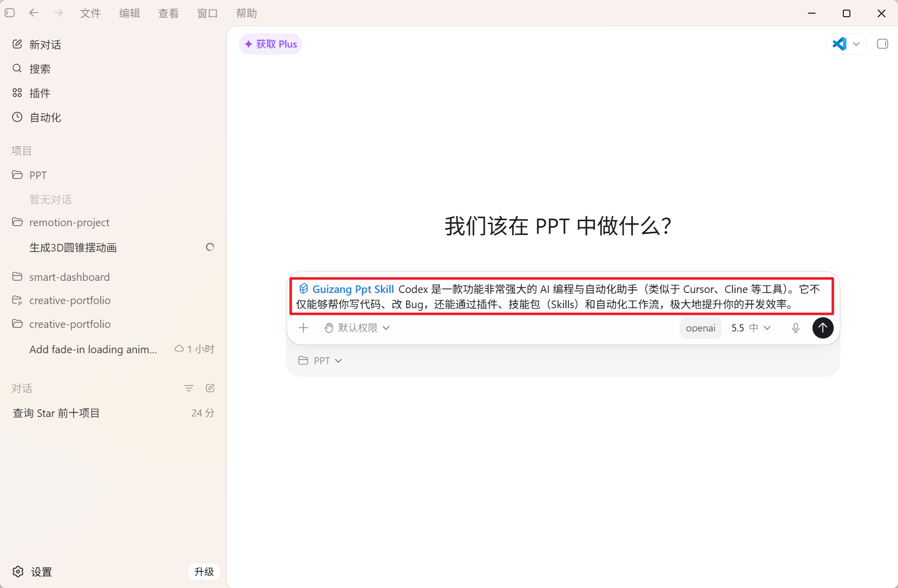This screenshot has height=588, width=898.
Task: Go back with the left arrow
Action: point(34,13)
